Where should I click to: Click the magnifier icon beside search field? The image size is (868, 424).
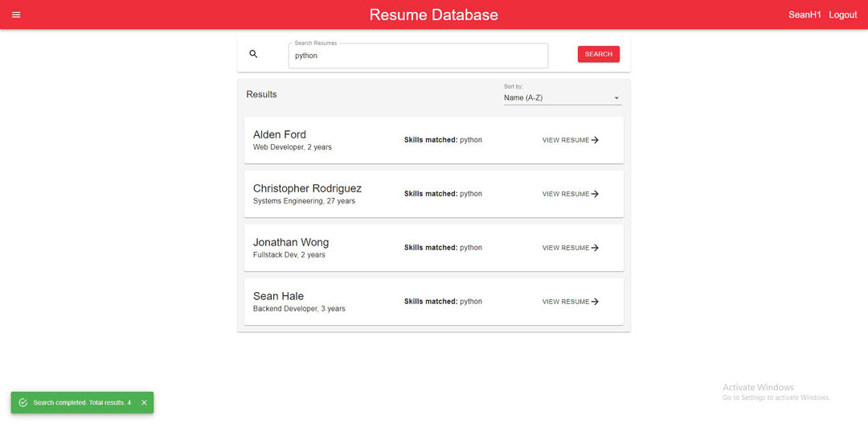(253, 54)
